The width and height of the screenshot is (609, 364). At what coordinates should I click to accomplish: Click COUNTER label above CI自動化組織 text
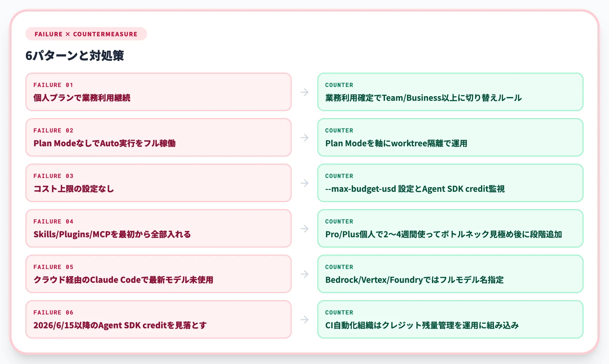point(339,312)
